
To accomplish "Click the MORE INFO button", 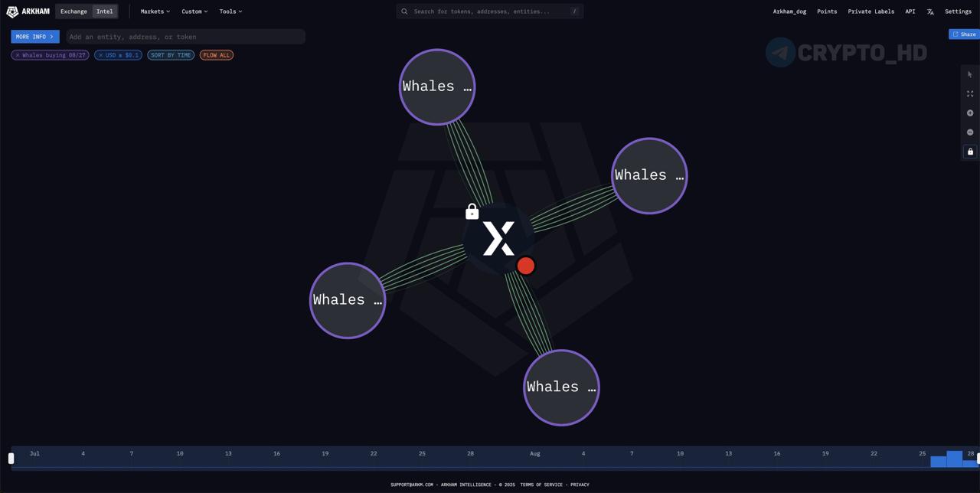I will (35, 37).
